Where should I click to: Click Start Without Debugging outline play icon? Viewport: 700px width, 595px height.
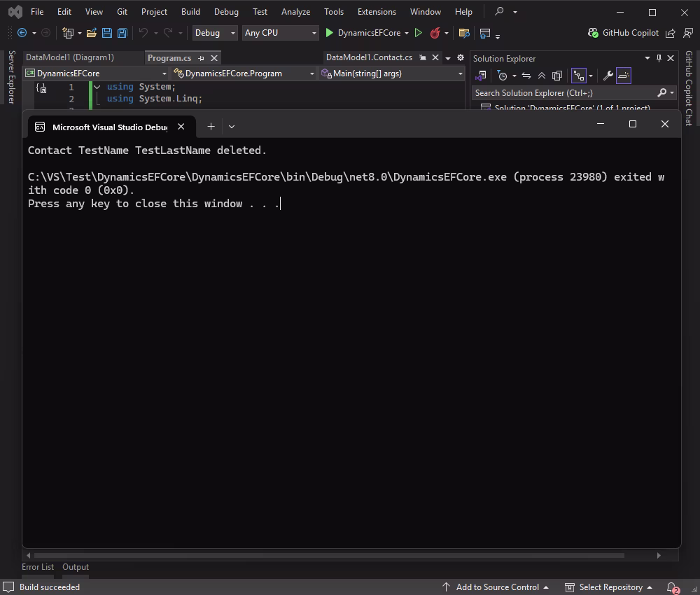pos(419,33)
